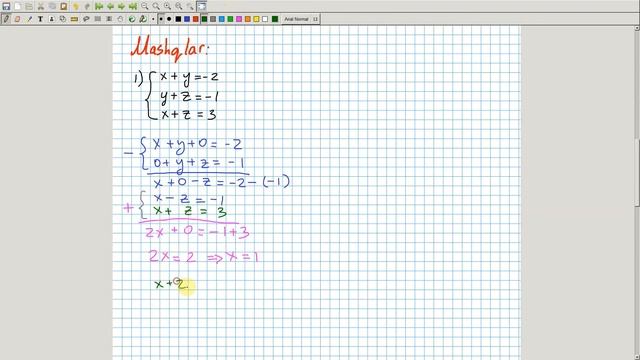640x360 pixels.
Task: Jump to the first page
Action: tap(99, 7)
